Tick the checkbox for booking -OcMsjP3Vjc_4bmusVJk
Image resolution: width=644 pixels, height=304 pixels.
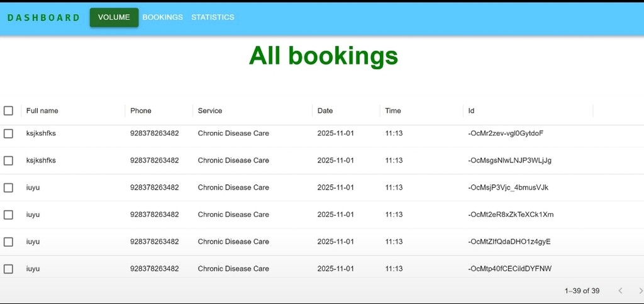click(8, 188)
